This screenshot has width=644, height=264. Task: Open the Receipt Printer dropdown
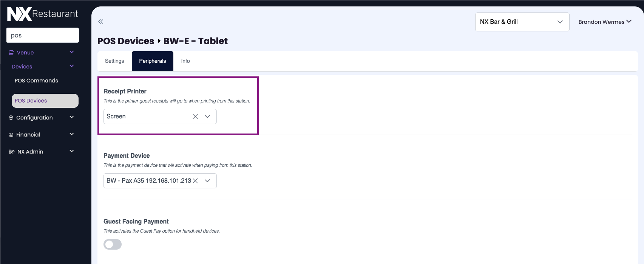207,116
